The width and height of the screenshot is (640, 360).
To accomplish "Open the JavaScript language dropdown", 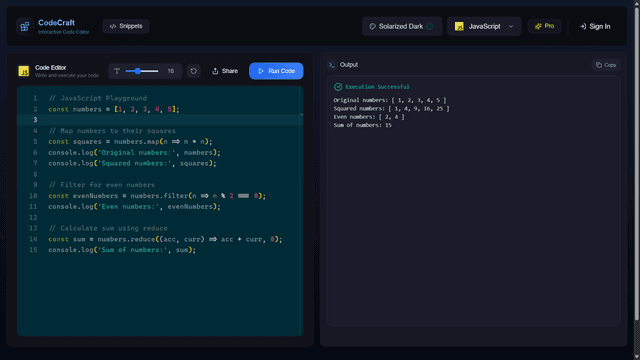I will coord(484,27).
